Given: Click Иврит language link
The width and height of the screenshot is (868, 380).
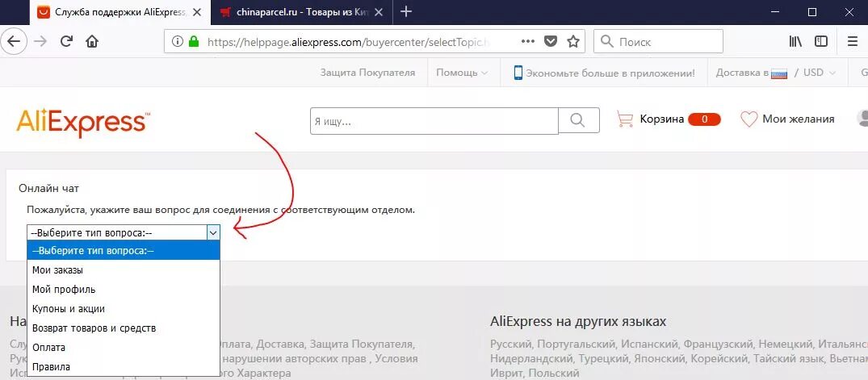Looking at the screenshot, I should click(505, 373).
